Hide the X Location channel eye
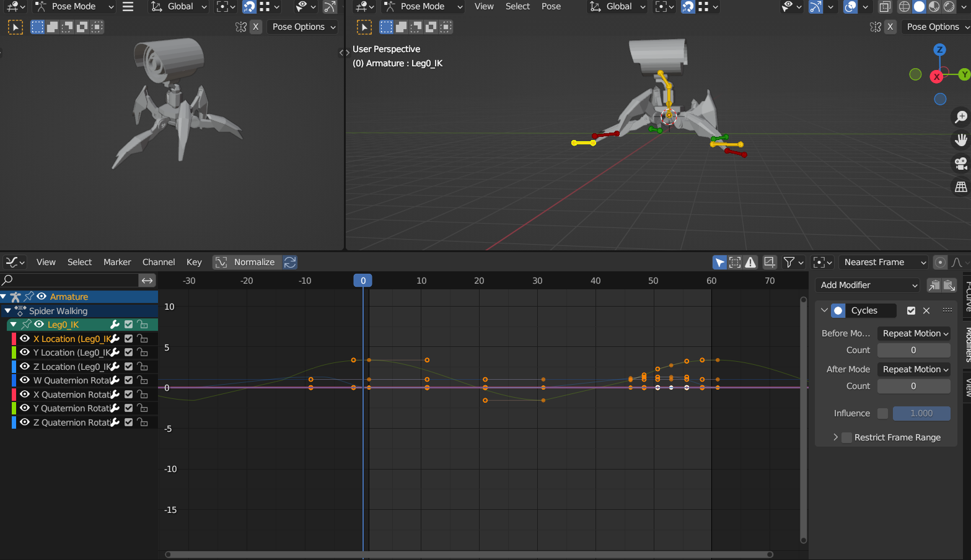The image size is (971, 560). pyautogui.click(x=25, y=339)
